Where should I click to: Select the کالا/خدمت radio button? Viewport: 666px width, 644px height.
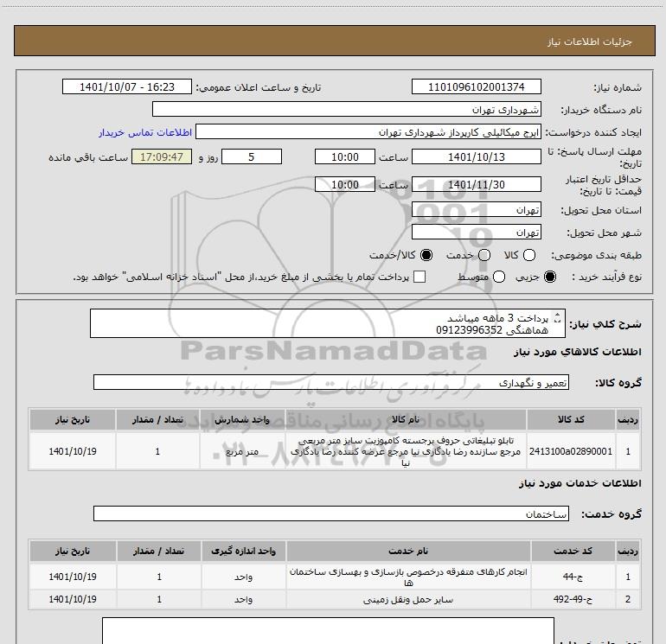[426, 255]
